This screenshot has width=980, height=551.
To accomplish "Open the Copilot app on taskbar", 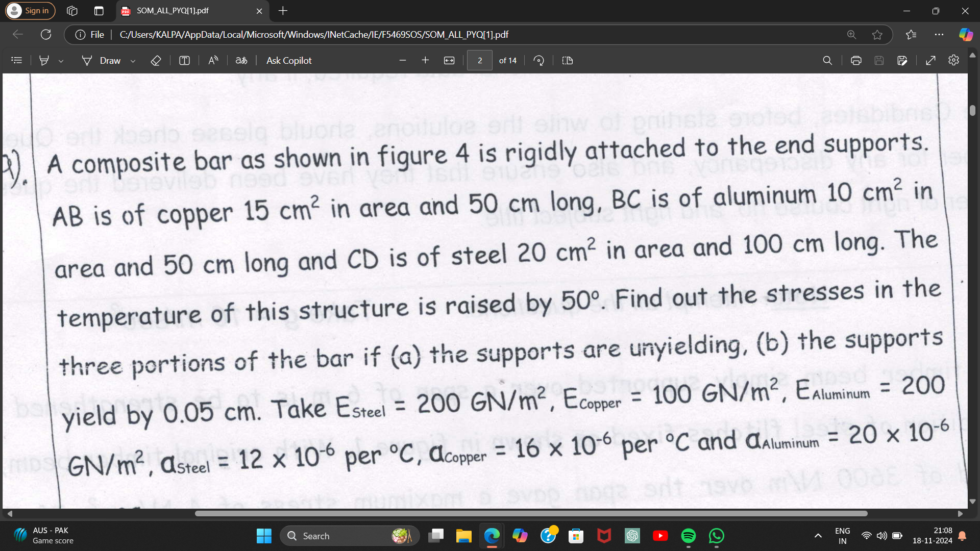I will [520, 536].
